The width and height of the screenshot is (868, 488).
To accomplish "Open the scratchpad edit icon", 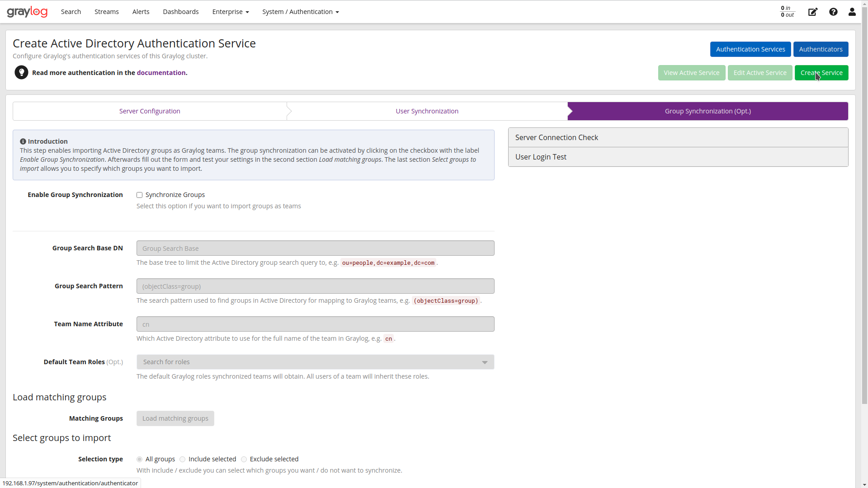I will pyautogui.click(x=812, y=12).
